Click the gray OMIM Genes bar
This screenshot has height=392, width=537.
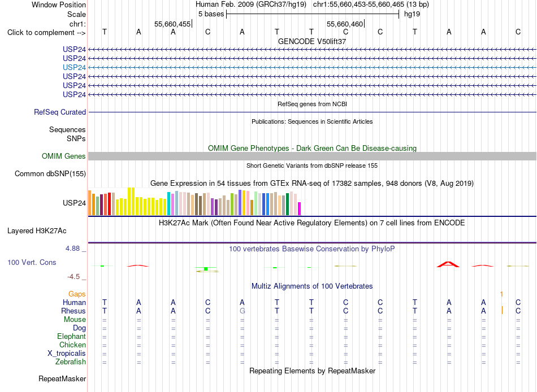point(312,156)
